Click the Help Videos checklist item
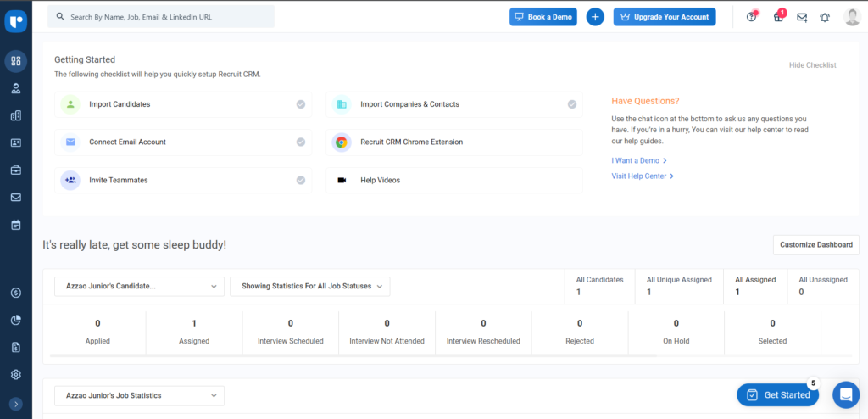Screen dimensions: 868x419 click(454, 180)
